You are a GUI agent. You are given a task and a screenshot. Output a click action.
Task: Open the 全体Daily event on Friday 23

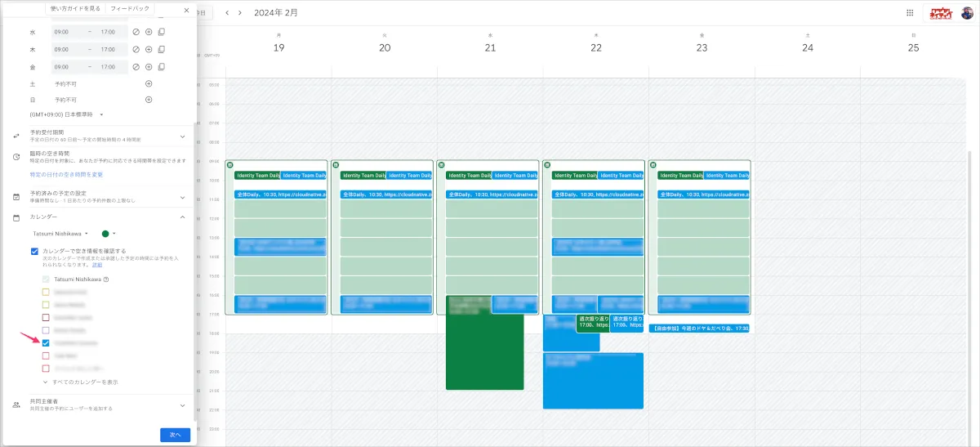[703, 194]
